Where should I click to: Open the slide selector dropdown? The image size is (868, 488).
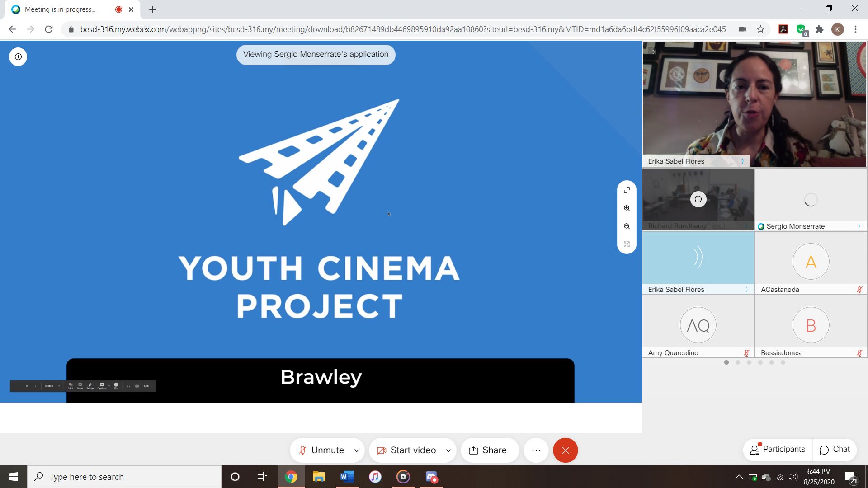52,386
